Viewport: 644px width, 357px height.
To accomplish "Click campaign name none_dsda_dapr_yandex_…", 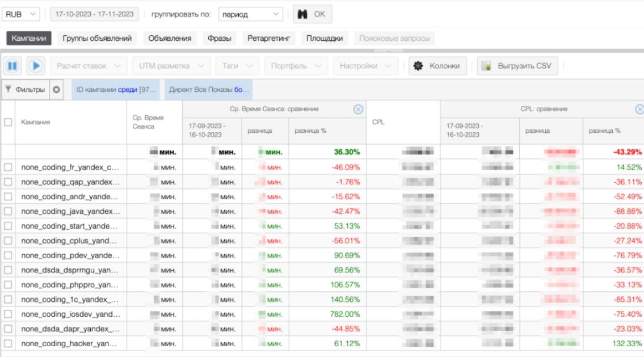I will 70,329.
